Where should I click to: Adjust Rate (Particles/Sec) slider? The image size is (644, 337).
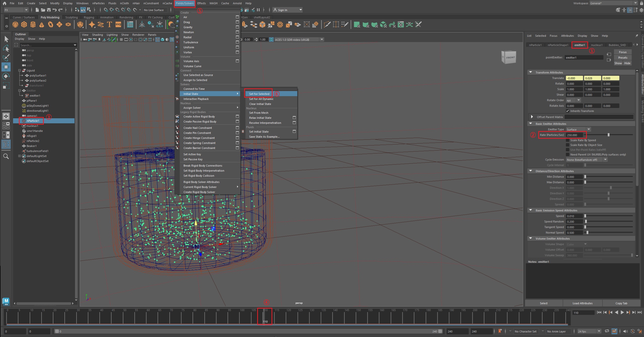[609, 135]
